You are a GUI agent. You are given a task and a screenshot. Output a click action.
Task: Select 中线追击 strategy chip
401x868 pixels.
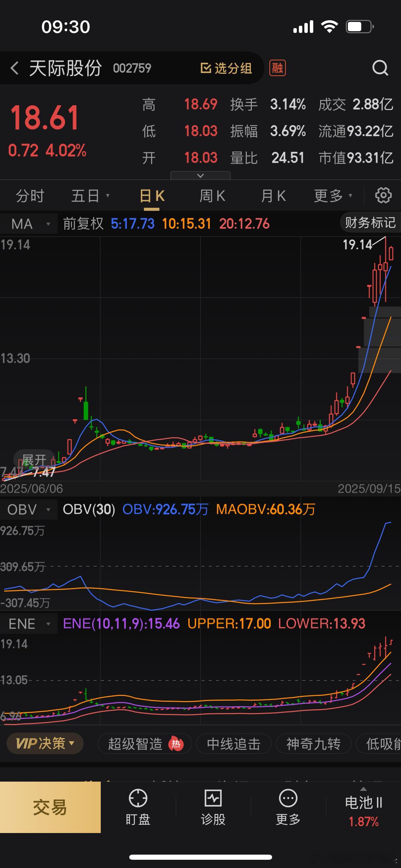pyautogui.click(x=234, y=744)
